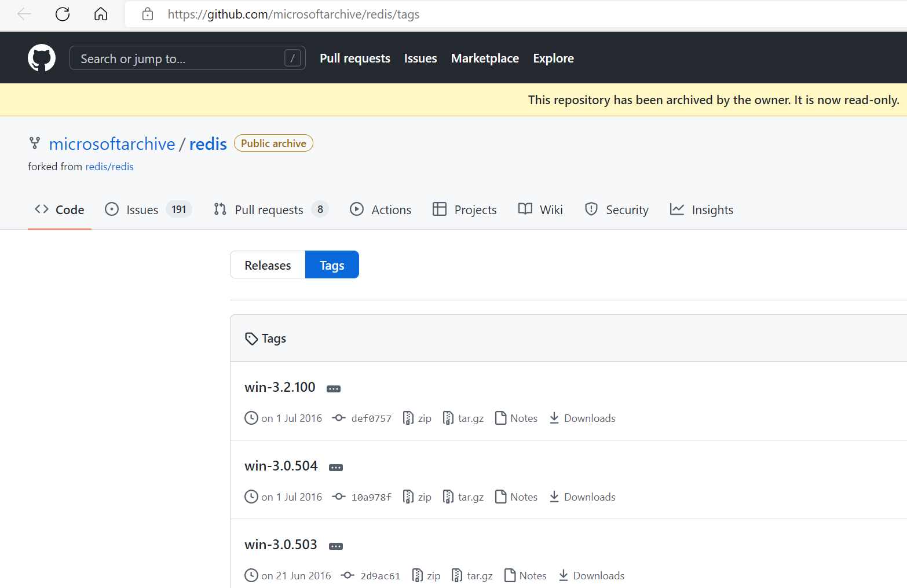Open the Wiki tab
Viewport: 907px width, 588px height.
pos(540,210)
